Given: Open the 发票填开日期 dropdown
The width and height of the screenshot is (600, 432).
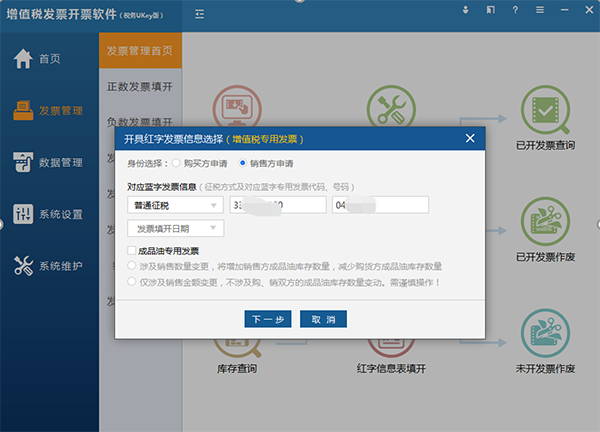Looking at the screenshot, I should (x=175, y=228).
